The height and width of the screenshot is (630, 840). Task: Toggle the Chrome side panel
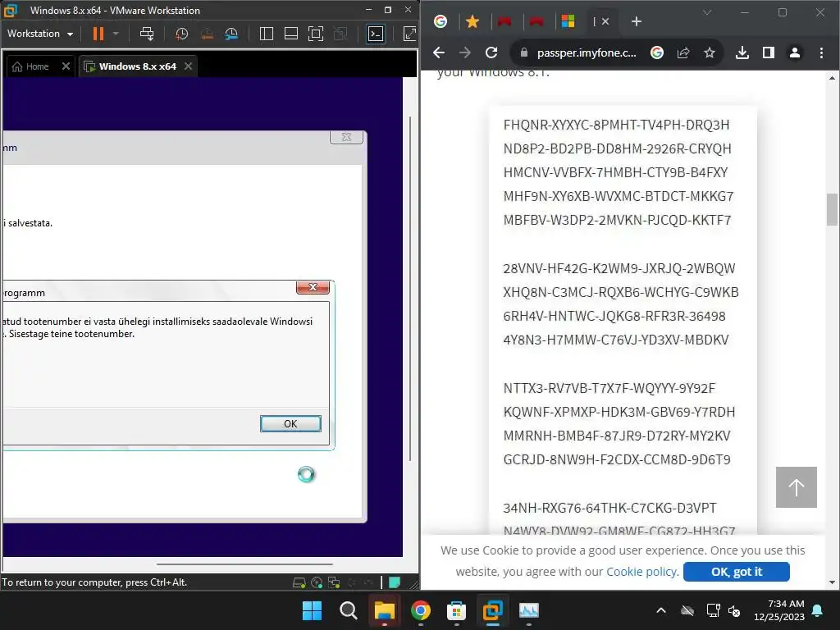(x=768, y=52)
